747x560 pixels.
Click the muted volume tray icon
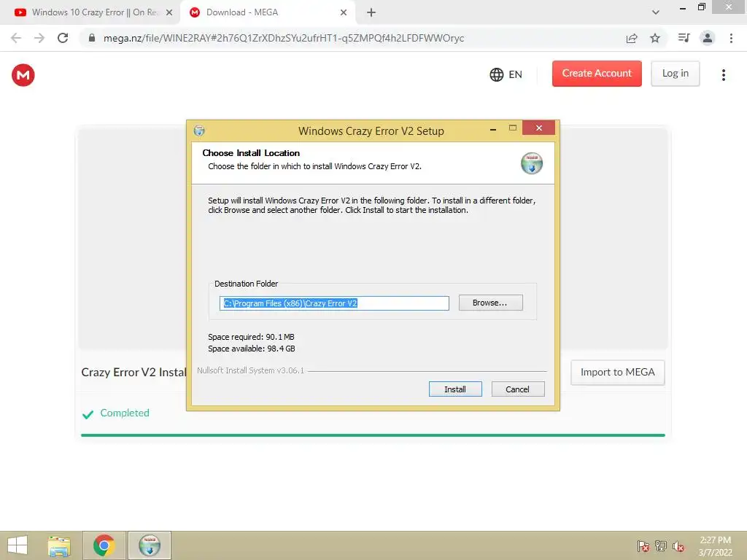[678, 545]
